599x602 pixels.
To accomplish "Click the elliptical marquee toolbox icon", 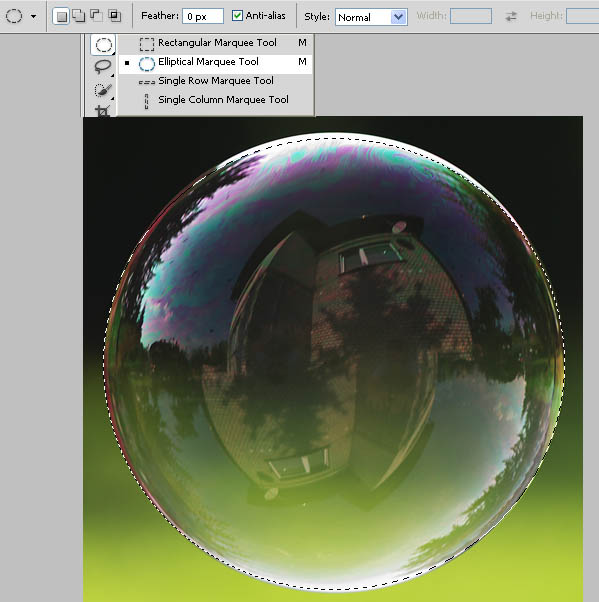I will (x=103, y=45).
